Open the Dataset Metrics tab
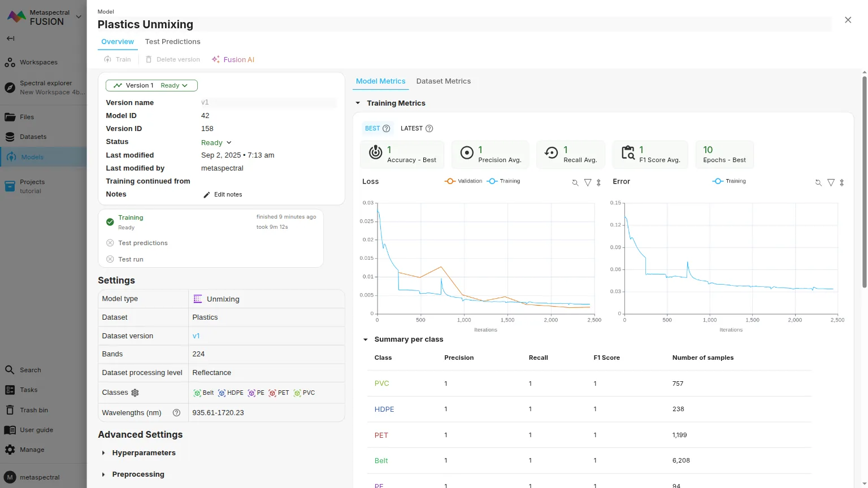 pos(443,81)
